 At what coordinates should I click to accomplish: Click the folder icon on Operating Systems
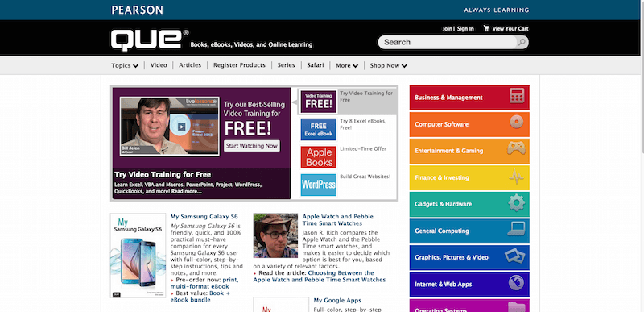click(516, 307)
